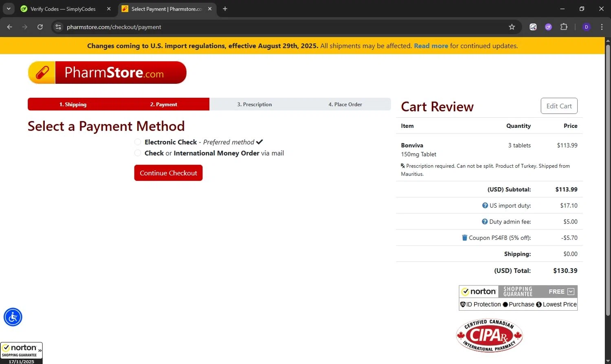Click the Norton Lowest Price item
The height and width of the screenshot is (364, 611).
coord(556,305)
